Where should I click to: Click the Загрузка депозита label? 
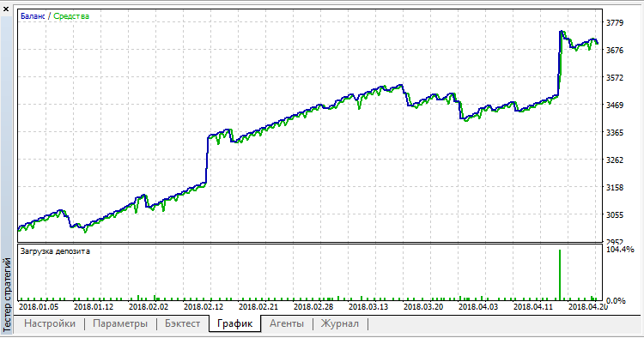point(55,251)
